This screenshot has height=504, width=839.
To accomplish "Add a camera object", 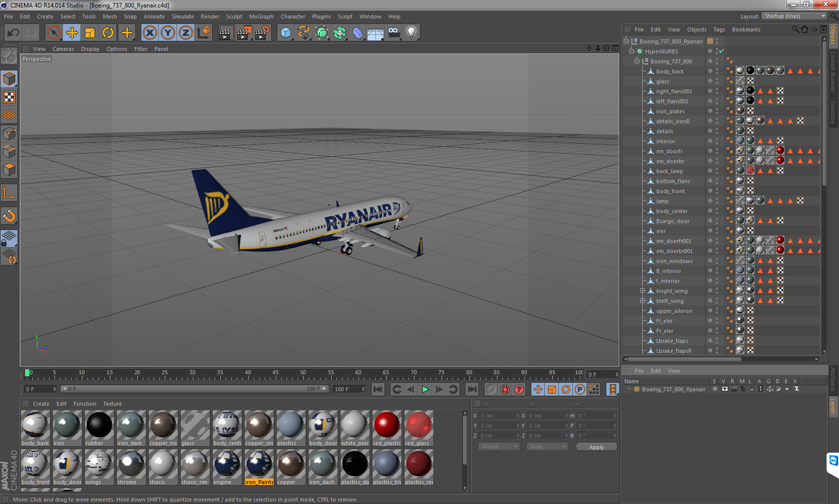I will 394,33.
